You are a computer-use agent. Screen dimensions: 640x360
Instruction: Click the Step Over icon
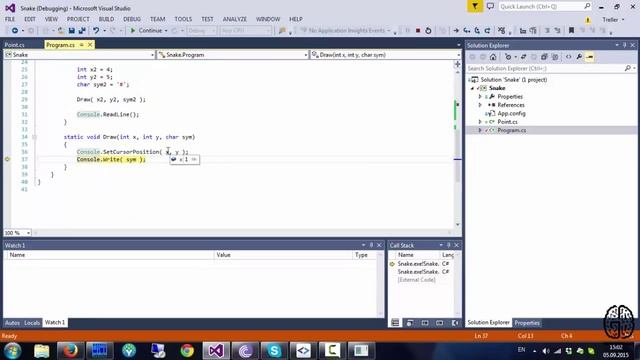point(477,31)
